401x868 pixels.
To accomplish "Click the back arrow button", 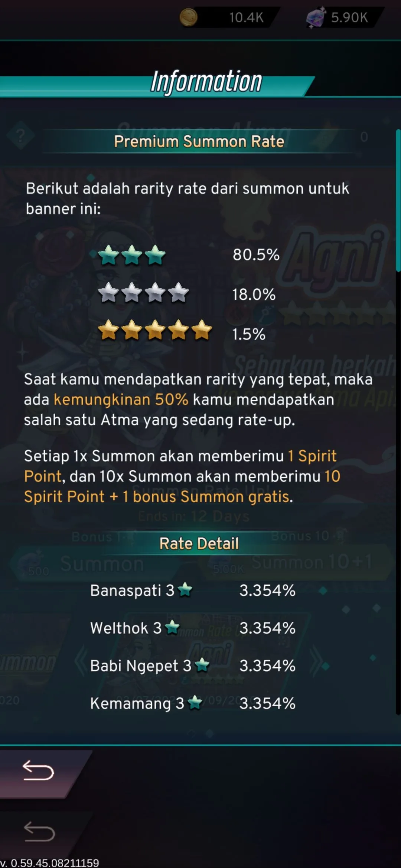I will click(x=38, y=770).
